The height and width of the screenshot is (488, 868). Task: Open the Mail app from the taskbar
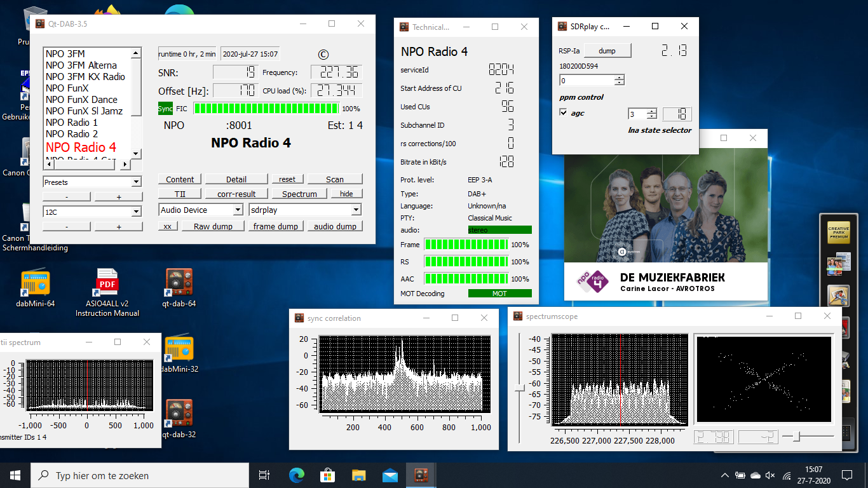tap(390, 475)
